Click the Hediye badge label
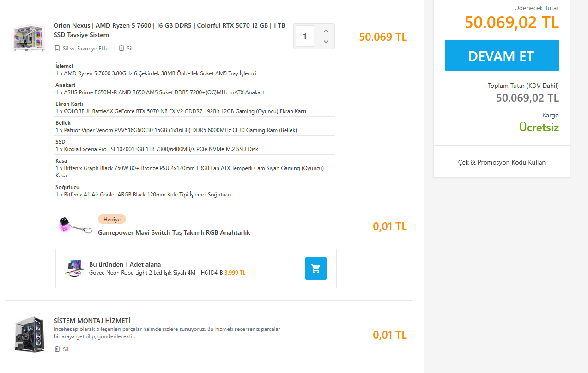Image resolution: width=588 pixels, height=373 pixels. (112, 219)
